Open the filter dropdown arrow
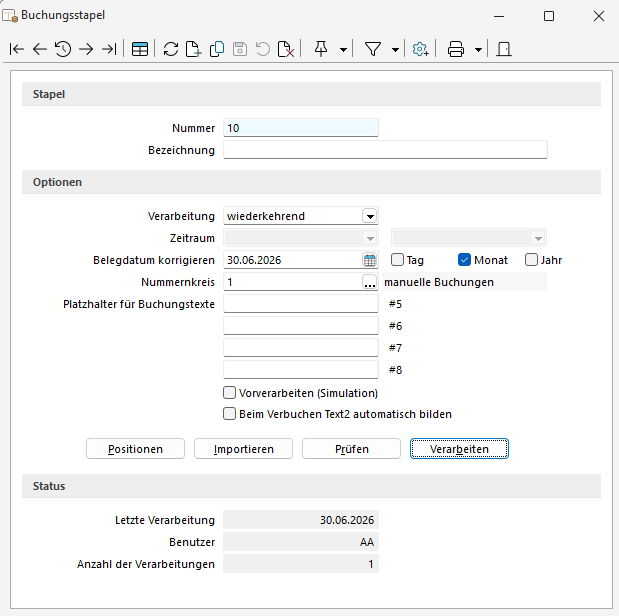The image size is (619, 616). pos(395,50)
